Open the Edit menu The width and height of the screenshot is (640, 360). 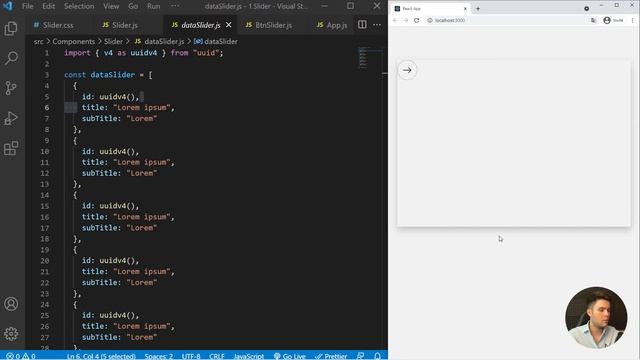(x=49, y=6)
